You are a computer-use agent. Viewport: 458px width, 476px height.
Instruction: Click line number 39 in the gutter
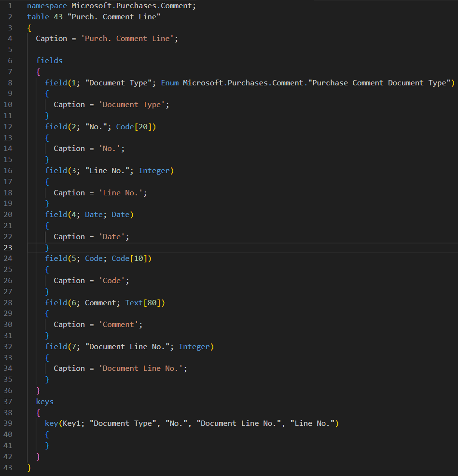pos(9,423)
